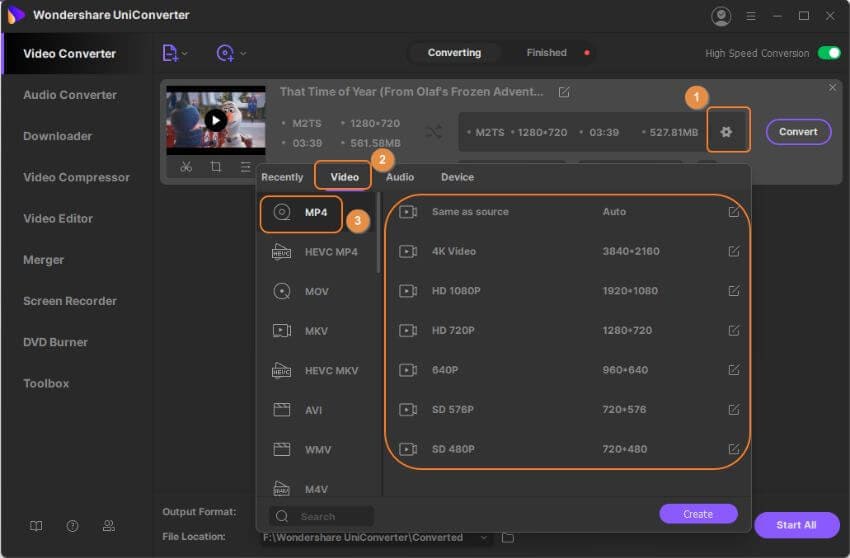The height and width of the screenshot is (558, 850).
Task: Edit the SD 480P preset icon
Action: [x=733, y=450]
